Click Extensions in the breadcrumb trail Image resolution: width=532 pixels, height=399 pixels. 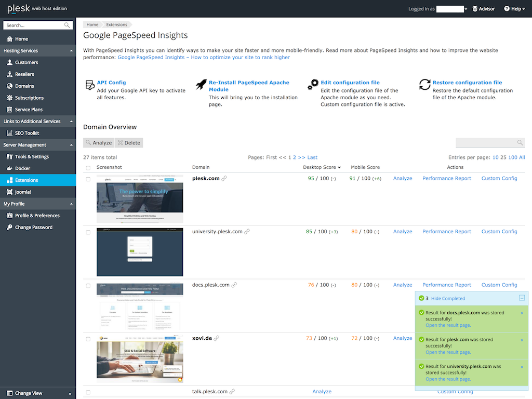[x=116, y=24]
